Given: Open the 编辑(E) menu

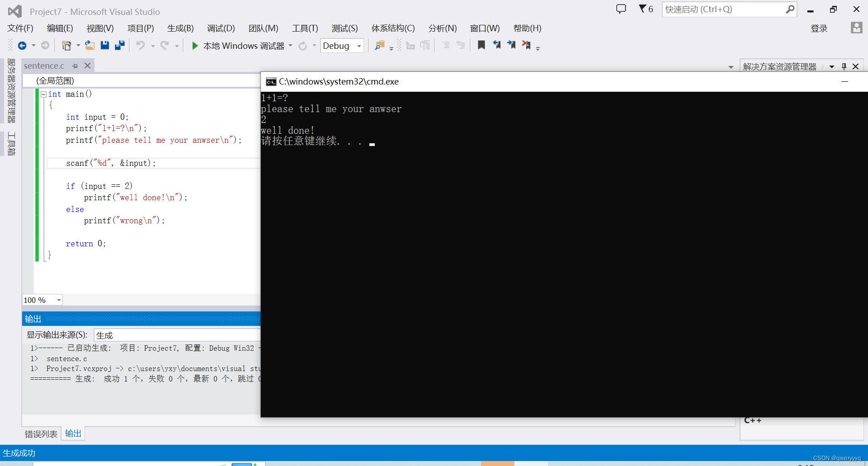Looking at the screenshot, I should 60,28.
